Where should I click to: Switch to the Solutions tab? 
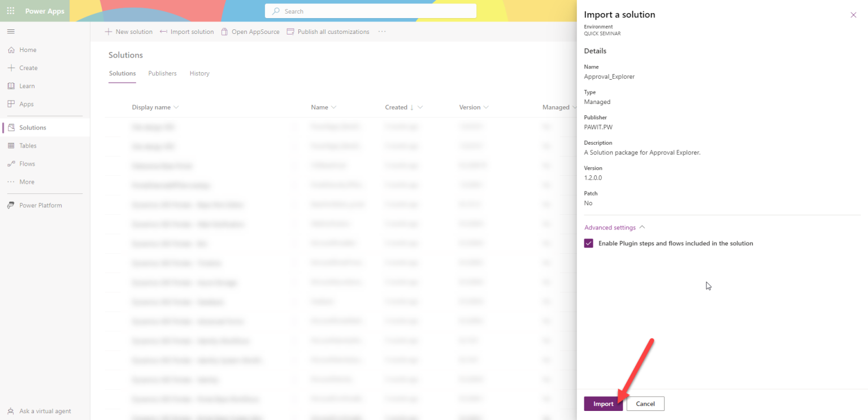122,73
